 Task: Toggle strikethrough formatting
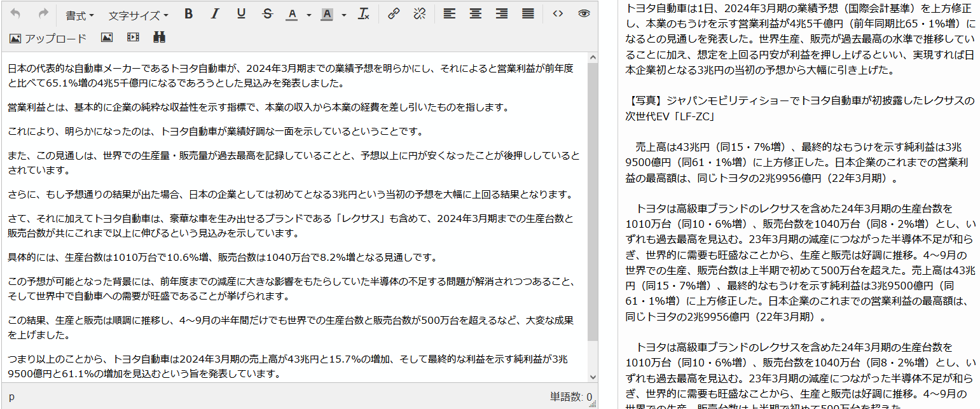[x=267, y=14]
